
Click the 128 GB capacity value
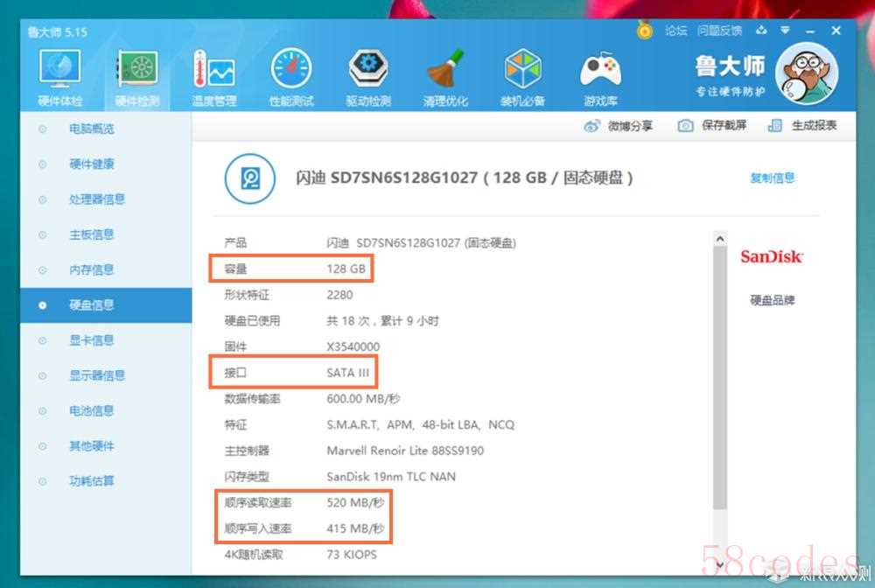point(346,269)
